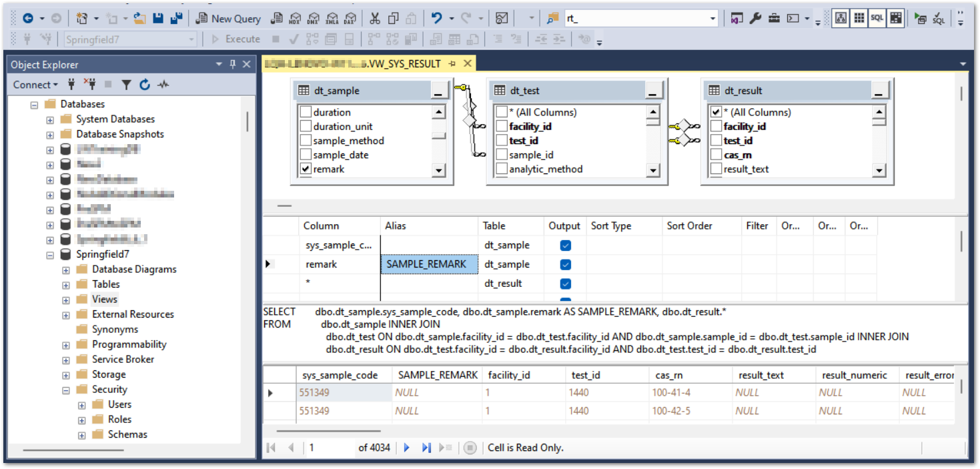980x469 pixels.
Task: Collapse the Databases tree node
Action: (x=34, y=103)
